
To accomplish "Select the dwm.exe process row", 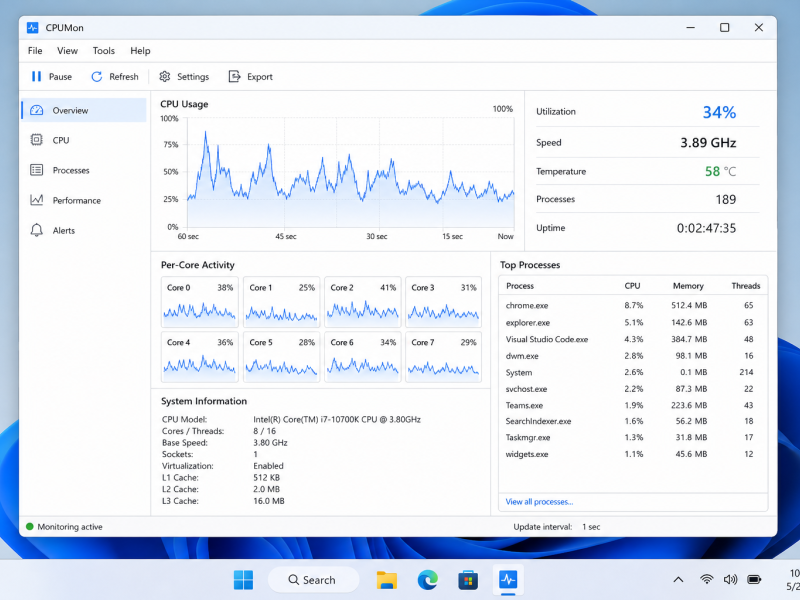I will click(x=633, y=356).
